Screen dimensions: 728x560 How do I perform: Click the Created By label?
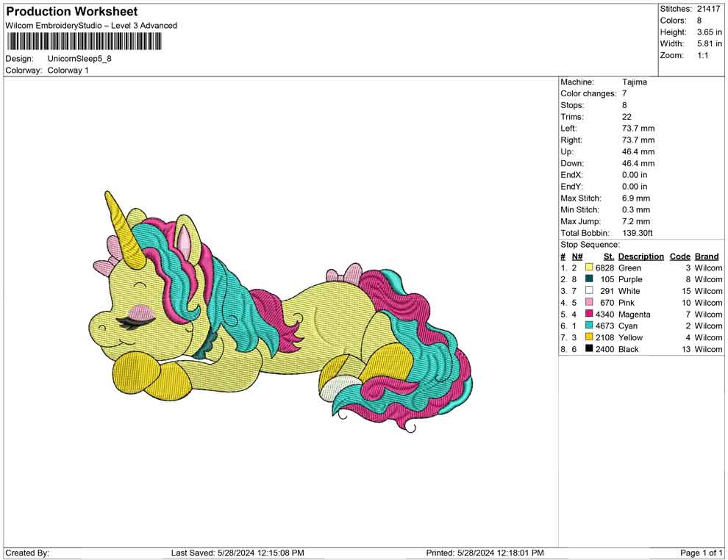pyautogui.click(x=27, y=553)
